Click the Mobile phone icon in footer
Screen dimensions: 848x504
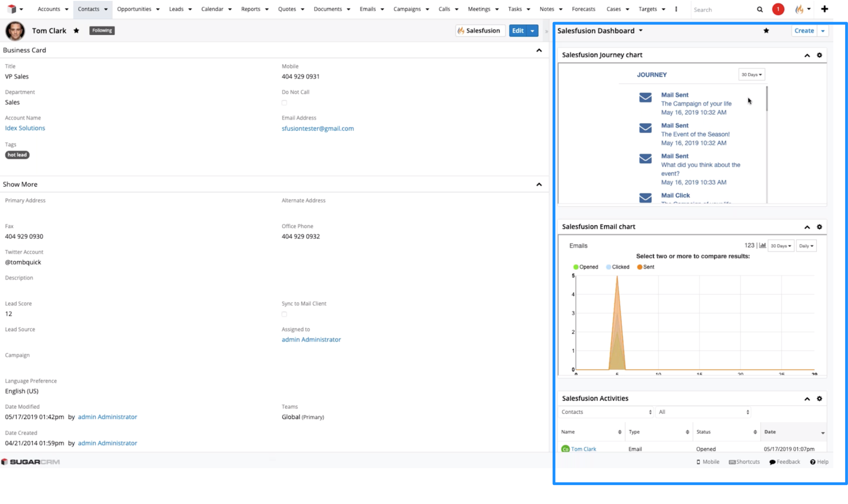[698, 462]
